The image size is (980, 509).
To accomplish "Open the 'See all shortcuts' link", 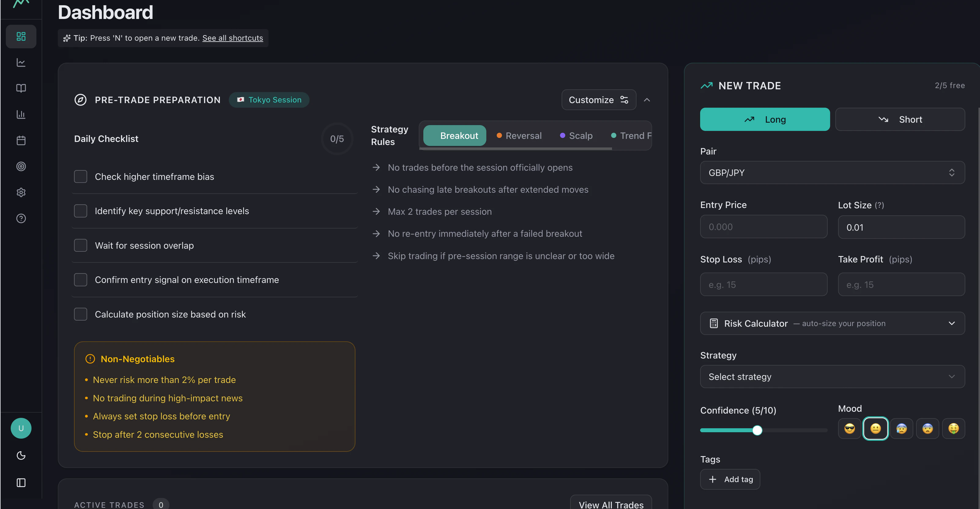I will [x=232, y=38].
